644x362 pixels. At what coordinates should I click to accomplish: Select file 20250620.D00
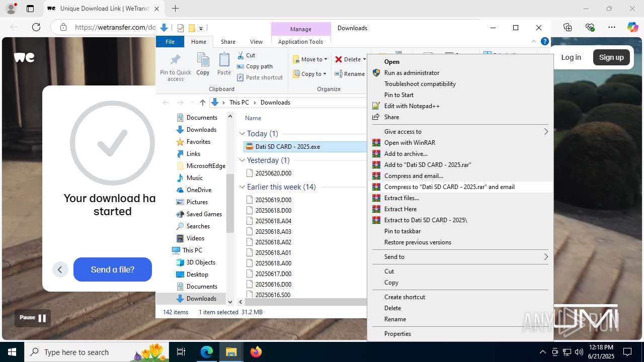(273, 173)
